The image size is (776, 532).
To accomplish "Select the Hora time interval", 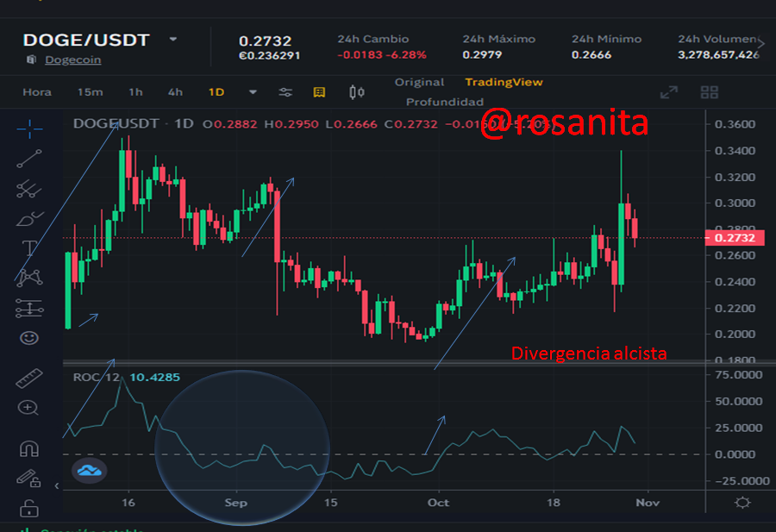I will point(37,92).
